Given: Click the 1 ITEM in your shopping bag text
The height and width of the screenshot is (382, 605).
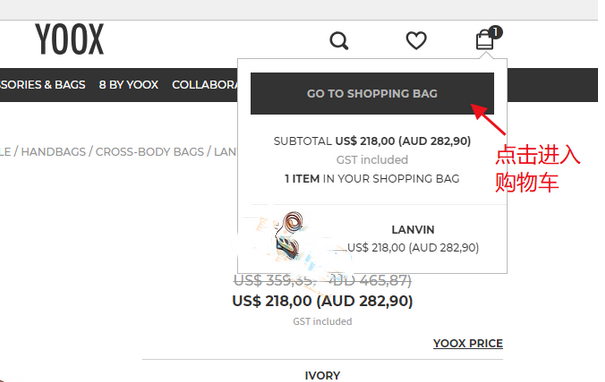Looking at the screenshot, I should tap(372, 179).
